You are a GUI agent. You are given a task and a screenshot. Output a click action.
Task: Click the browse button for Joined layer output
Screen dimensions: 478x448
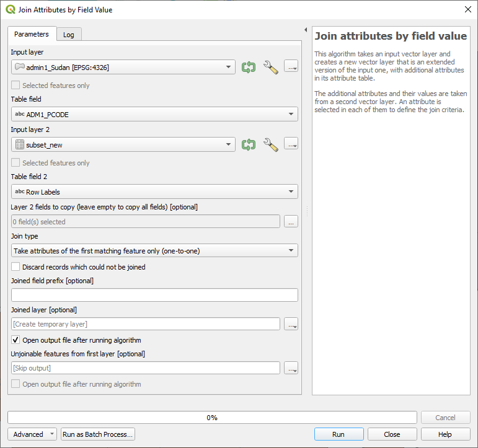point(291,324)
